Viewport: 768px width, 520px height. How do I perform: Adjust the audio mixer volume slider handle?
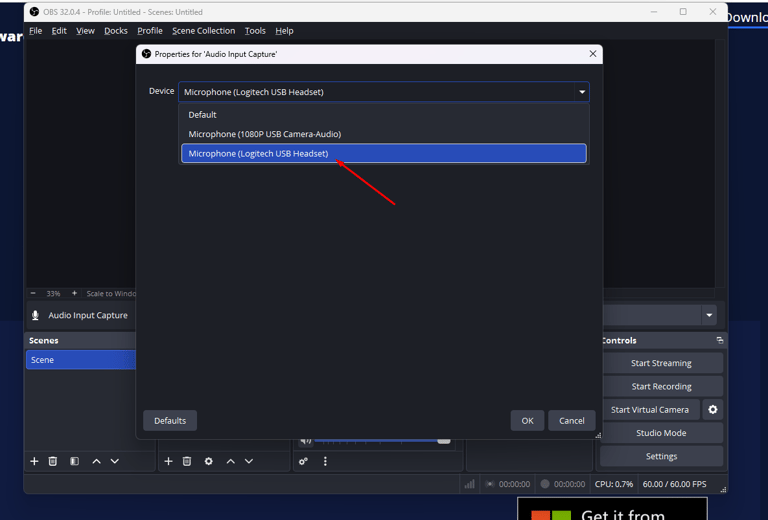click(x=444, y=441)
